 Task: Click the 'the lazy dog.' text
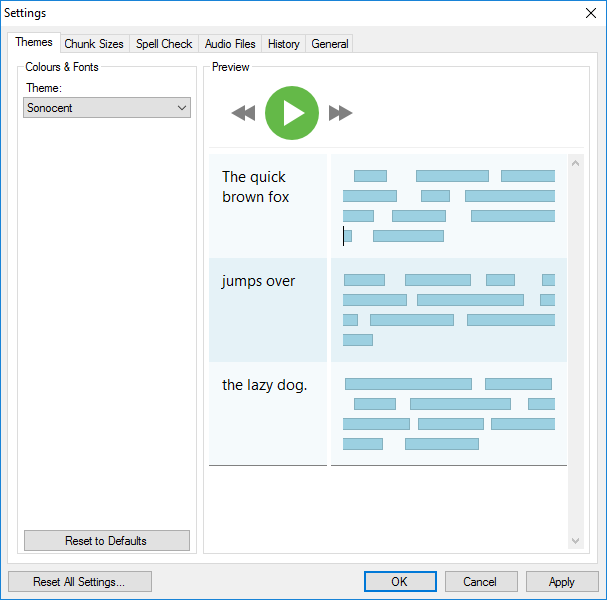264,385
